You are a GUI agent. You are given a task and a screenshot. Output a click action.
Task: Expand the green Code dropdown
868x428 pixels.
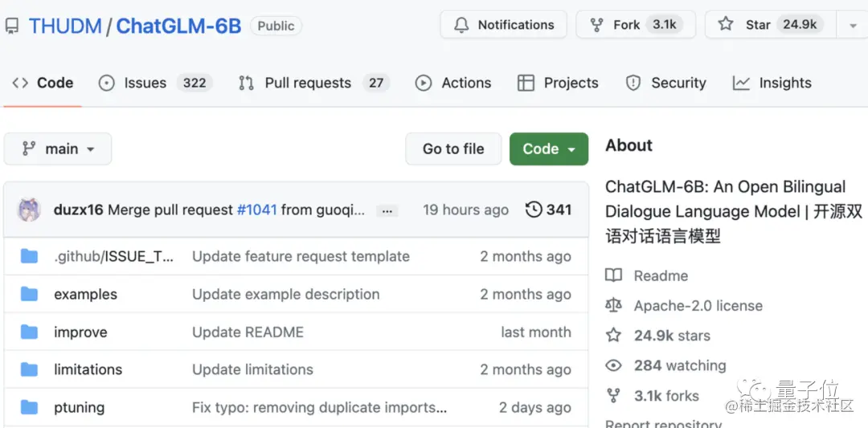[549, 149]
